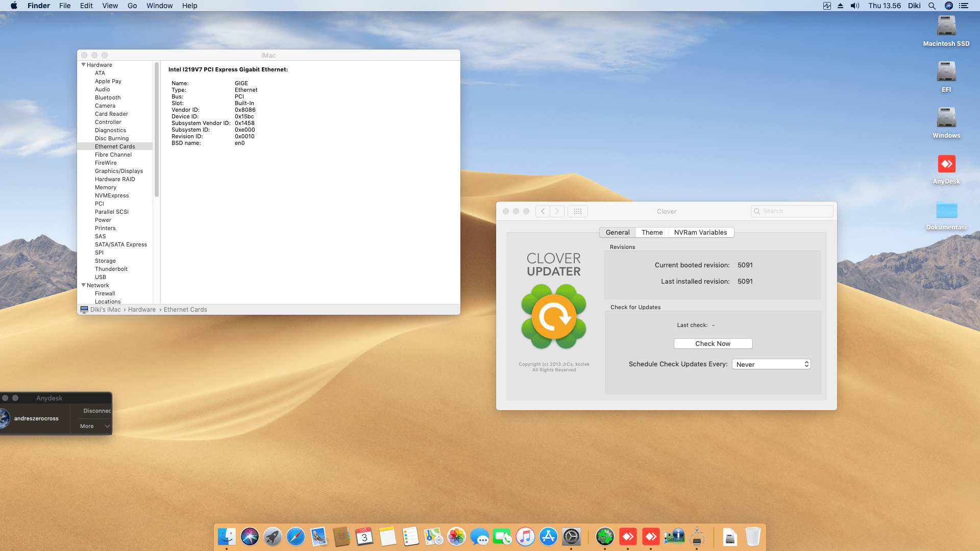The image size is (980, 551).
Task: Open the AnyDesk desktop shortcut
Action: point(946,164)
